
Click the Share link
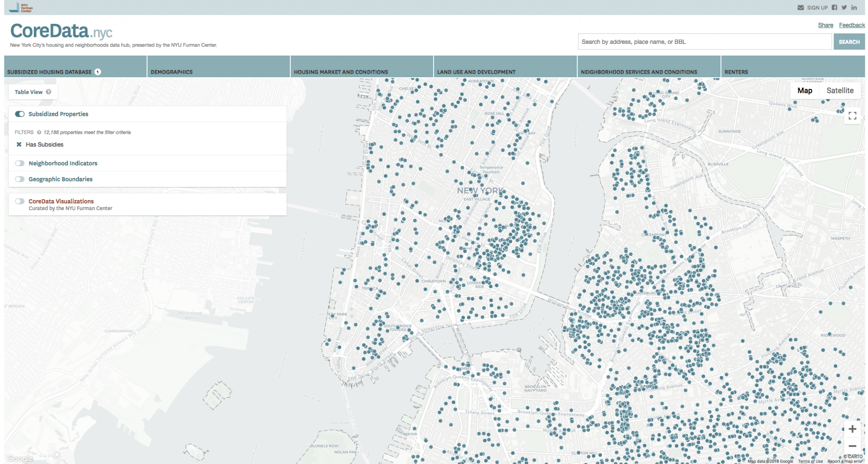click(825, 25)
